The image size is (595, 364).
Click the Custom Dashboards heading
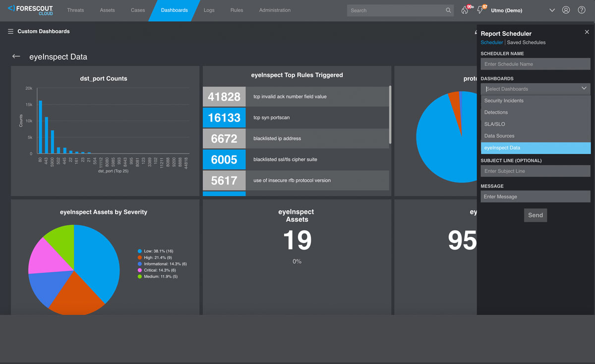pos(44,31)
